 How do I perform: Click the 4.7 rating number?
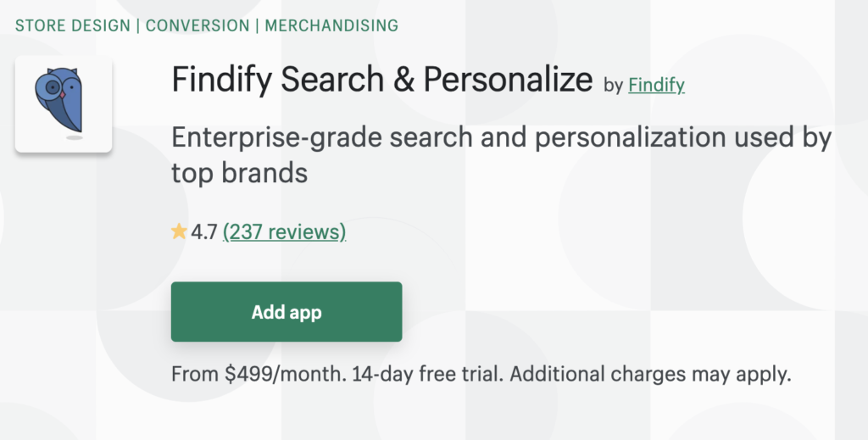[x=204, y=231]
